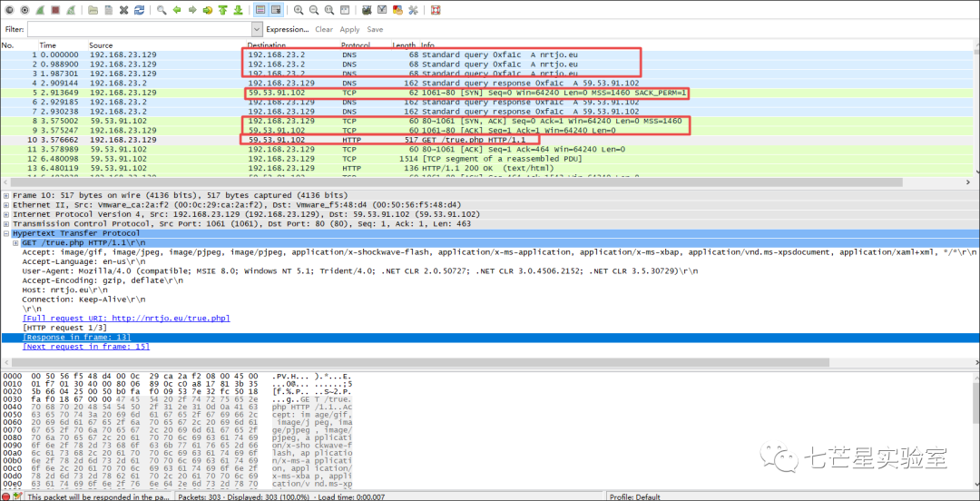Toggle packet list colorize button
The height and width of the screenshot is (501, 980).
[261, 10]
